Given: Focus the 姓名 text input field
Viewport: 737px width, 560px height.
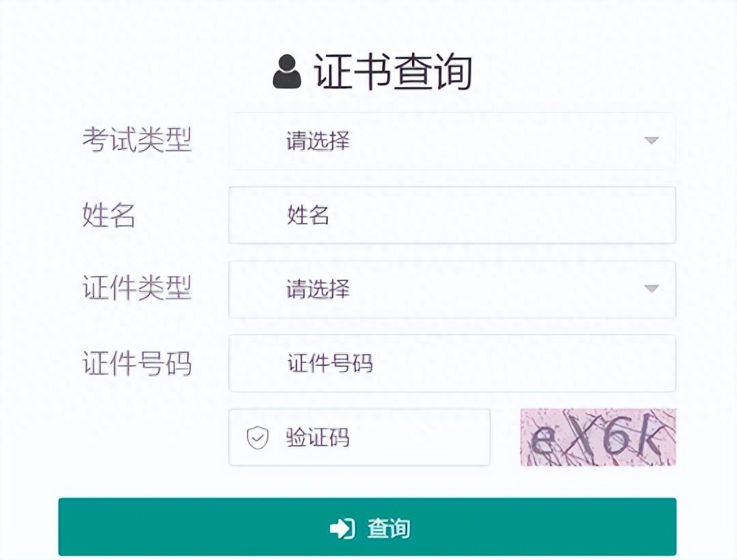Looking at the screenshot, I should 452,215.
